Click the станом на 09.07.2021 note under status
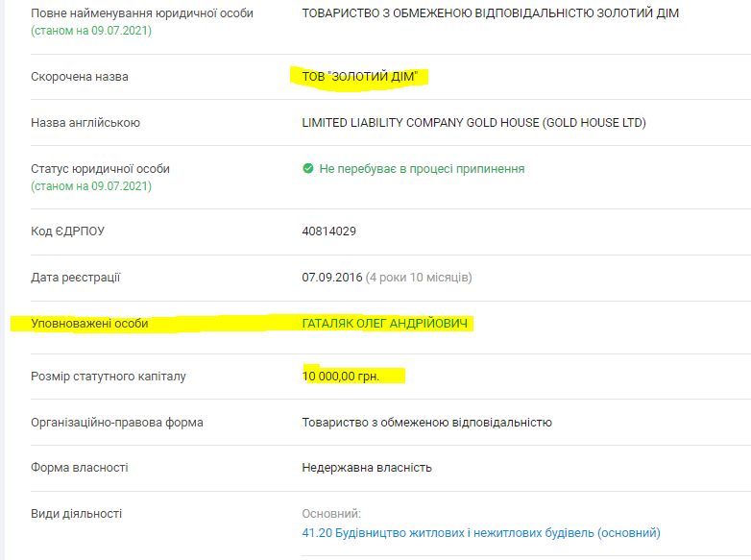The image size is (751, 560). 91,186
